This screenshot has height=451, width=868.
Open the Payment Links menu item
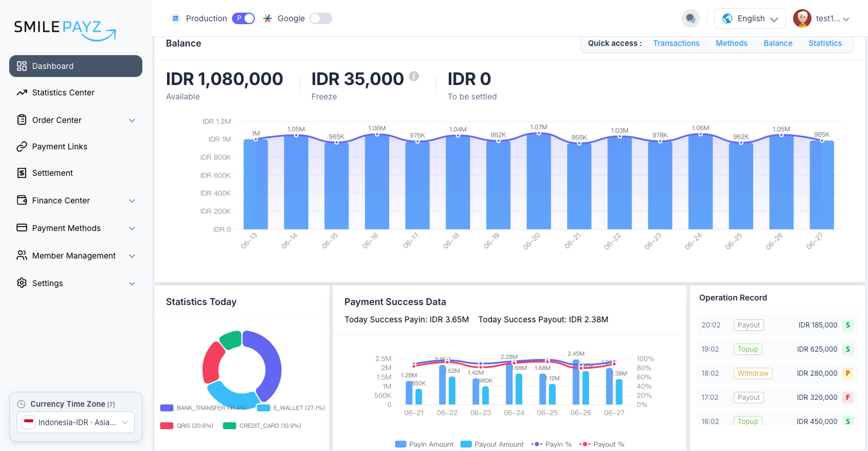[76, 147]
